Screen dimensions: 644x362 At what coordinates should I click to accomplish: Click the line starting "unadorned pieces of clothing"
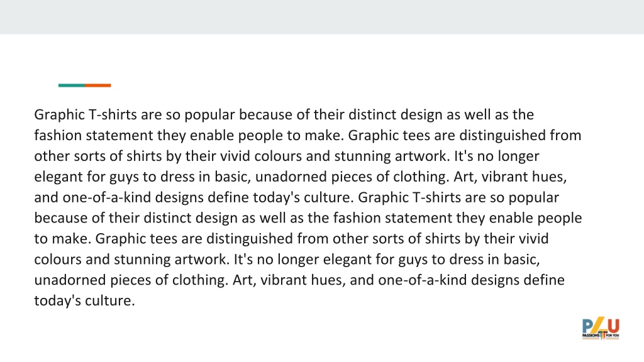pos(299,280)
